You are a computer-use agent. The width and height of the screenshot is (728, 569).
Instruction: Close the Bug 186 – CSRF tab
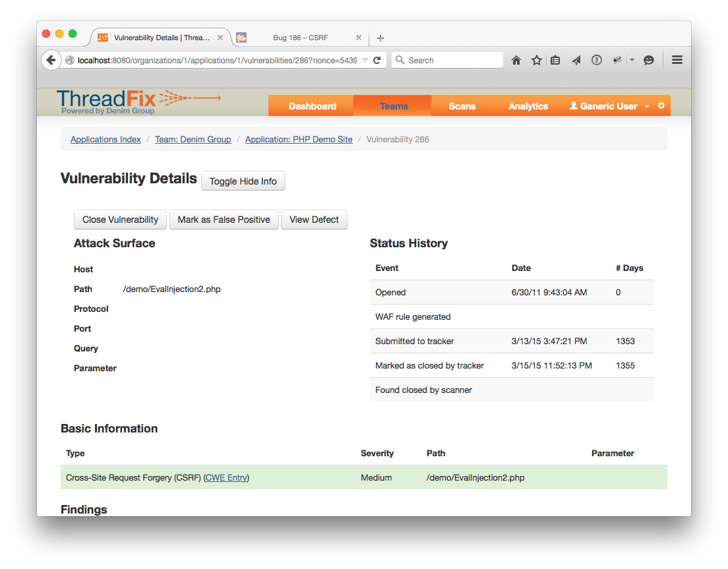click(x=359, y=38)
